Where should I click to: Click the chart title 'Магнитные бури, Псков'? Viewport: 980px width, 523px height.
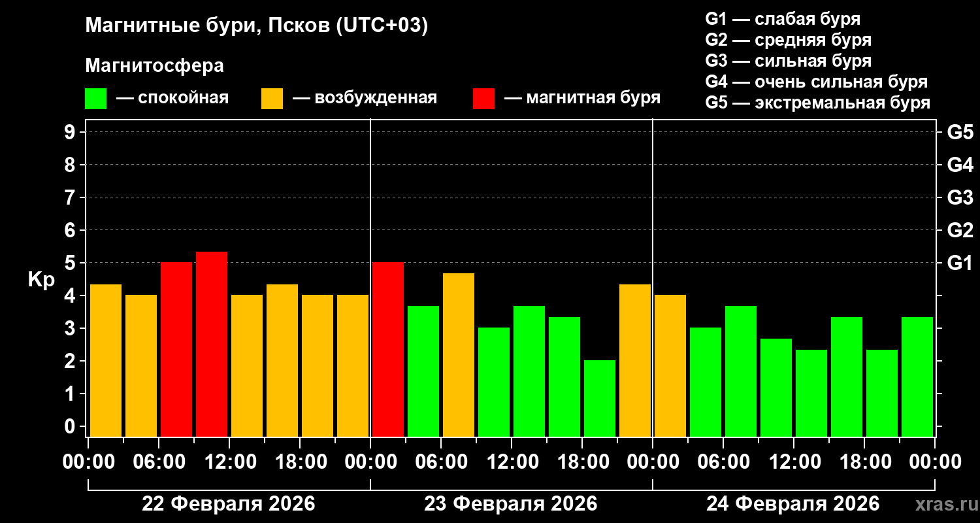pyautogui.click(x=256, y=26)
